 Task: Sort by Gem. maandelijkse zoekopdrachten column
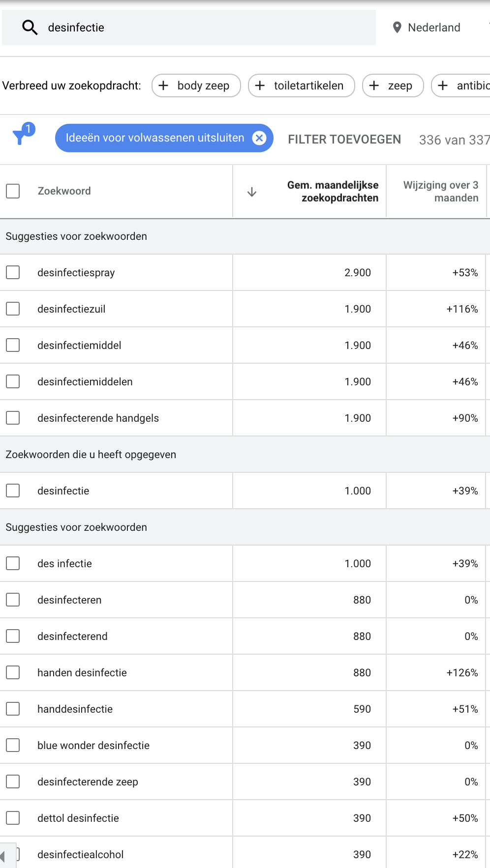[x=333, y=192]
